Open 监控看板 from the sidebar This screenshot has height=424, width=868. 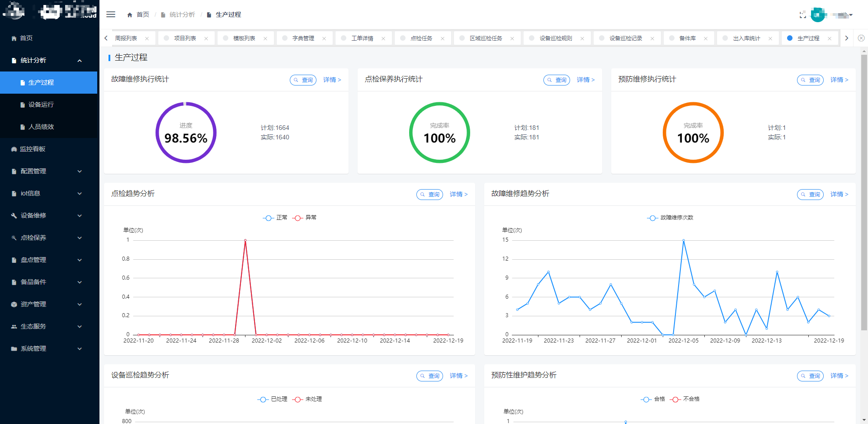pyautogui.click(x=49, y=149)
